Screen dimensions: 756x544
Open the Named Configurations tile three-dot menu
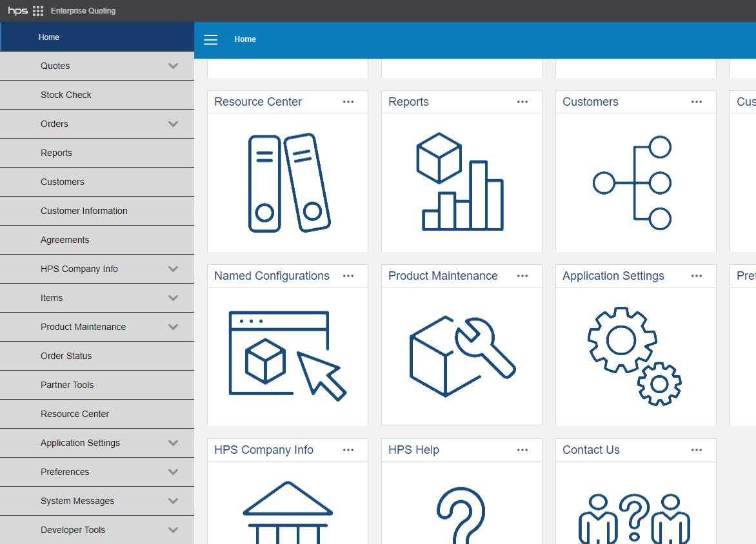pos(348,276)
